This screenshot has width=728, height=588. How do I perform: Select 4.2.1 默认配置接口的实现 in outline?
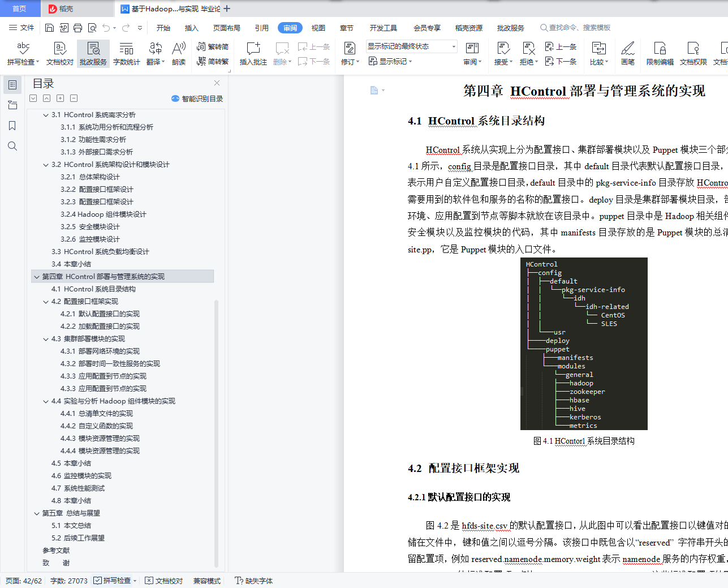tap(100, 314)
